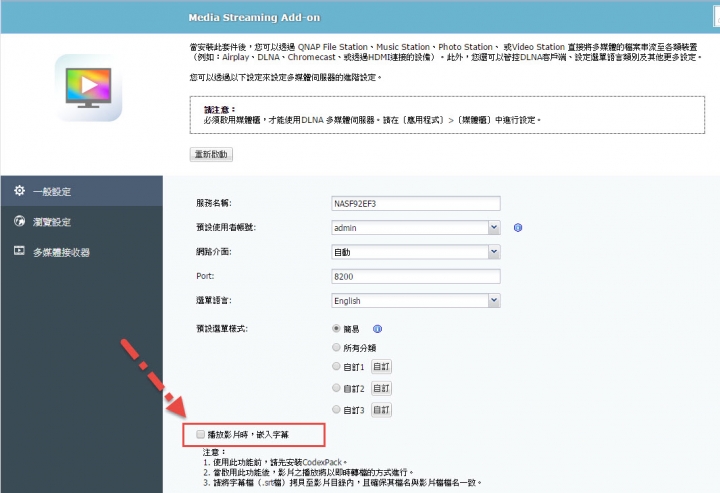This screenshot has width=720, height=493.
Task: Select the 自訂2 radio button
Action: pyautogui.click(x=336, y=388)
